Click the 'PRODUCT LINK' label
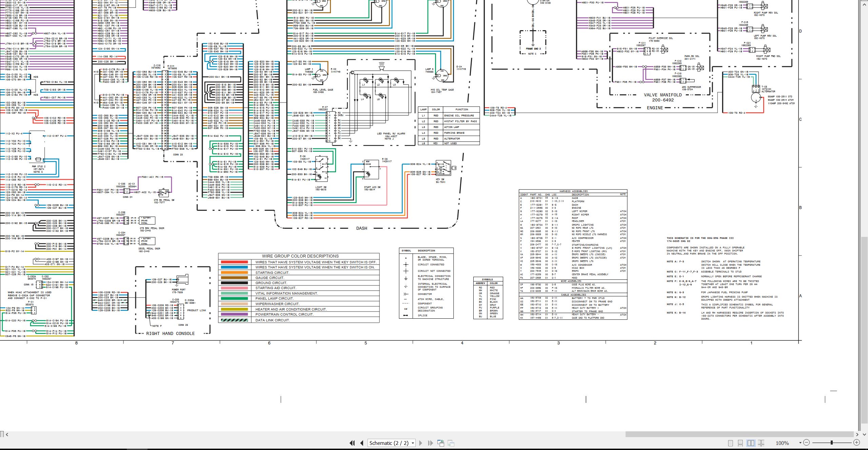 [x=197, y=311]
